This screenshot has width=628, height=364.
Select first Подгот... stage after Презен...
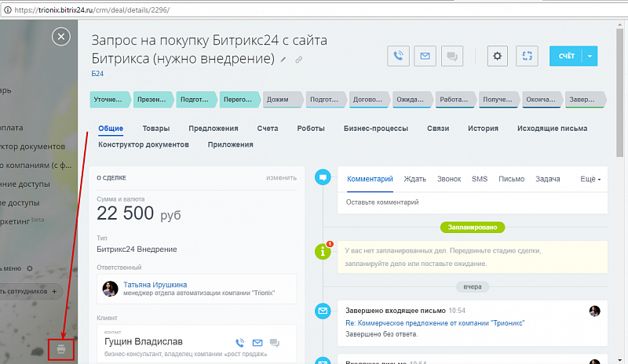(197, 100)
